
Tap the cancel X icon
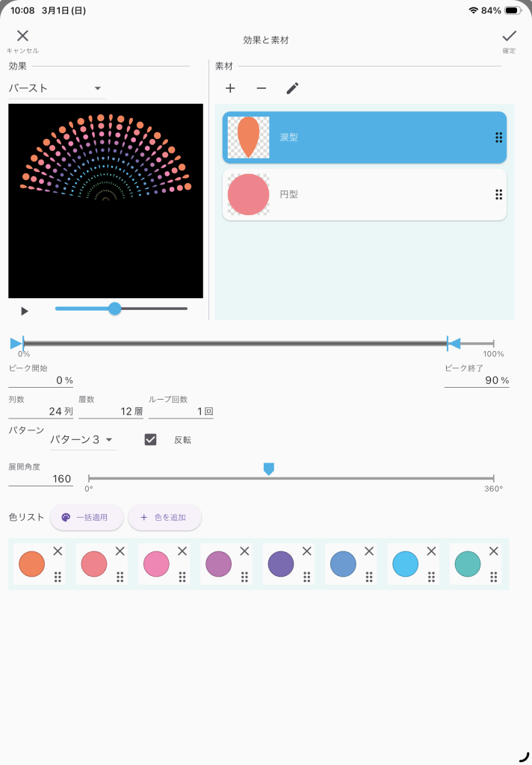pos(22,36)
